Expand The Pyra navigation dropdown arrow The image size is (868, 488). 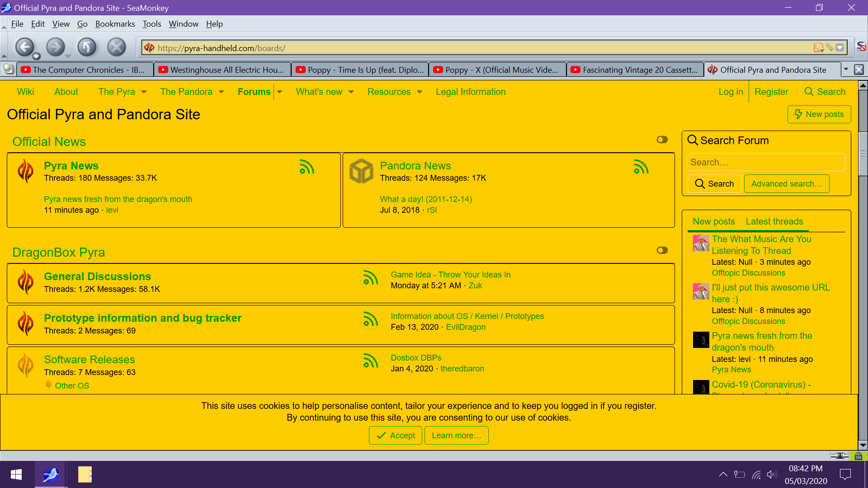[144, 92]
